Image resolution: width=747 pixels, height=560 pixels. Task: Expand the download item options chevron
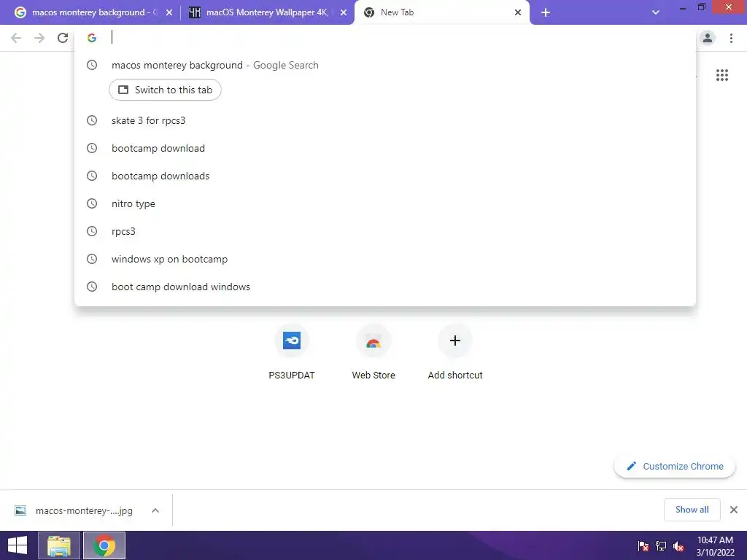click(155, 510)
